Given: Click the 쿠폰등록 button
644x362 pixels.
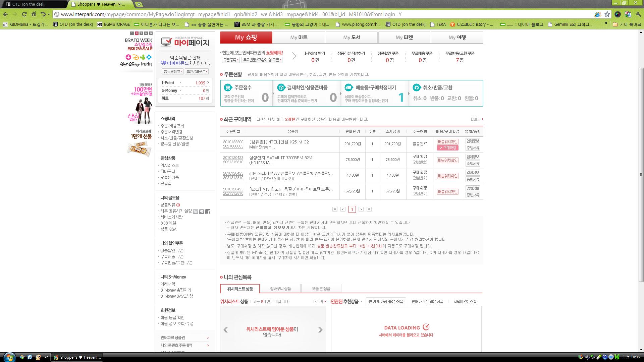Looking at the screenshot, I should [231, 60].
